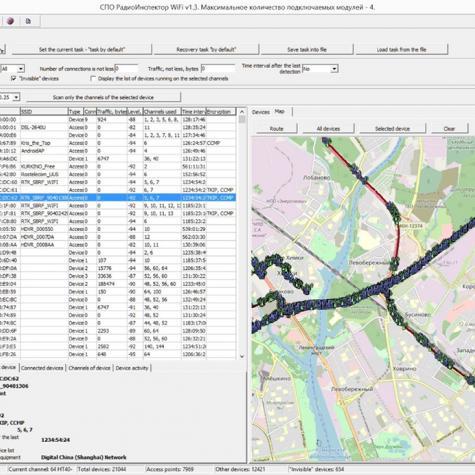The width and height of the screenshot is (475, 475).
Task: Click the "Ховрино" label on the map
Action: click(x=404, y=369)
